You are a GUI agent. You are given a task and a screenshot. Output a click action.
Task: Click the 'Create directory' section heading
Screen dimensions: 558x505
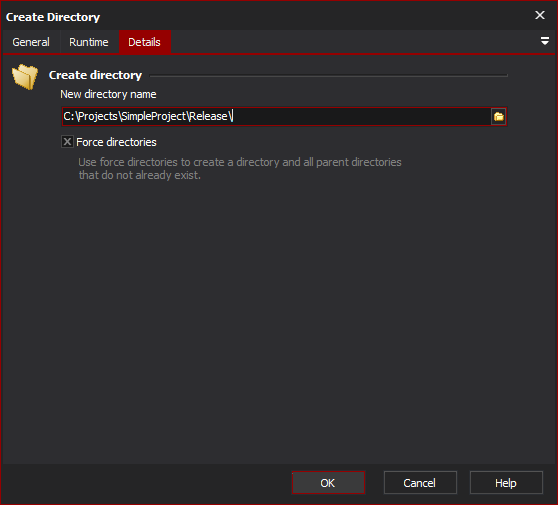tap(95, 75)
